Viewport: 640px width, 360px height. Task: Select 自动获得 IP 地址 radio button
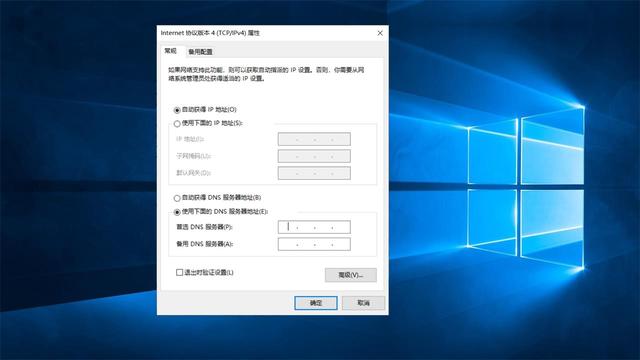177,110
